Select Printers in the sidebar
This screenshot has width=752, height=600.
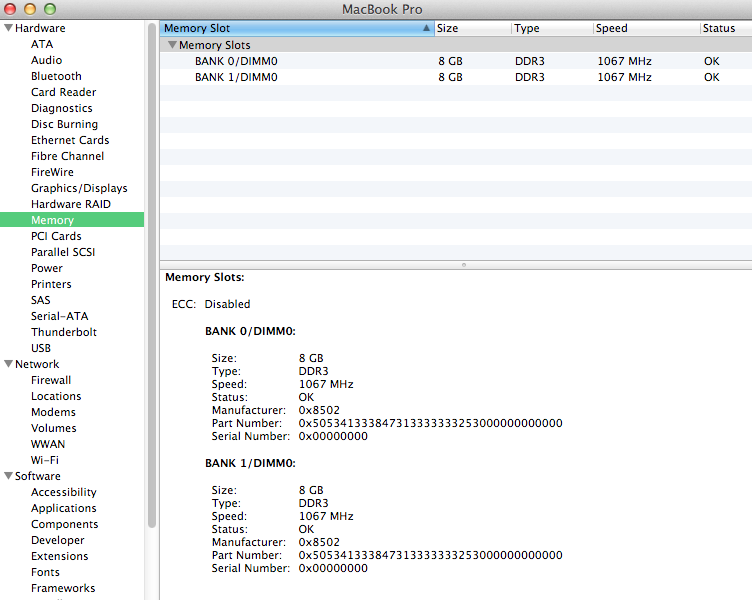pos(51,284)
